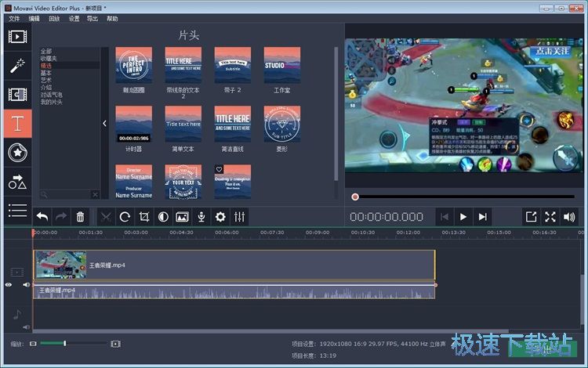Click the 00:03:00 mark on timeline ruler
Image resolution: width=588 pixels, height=368 pixels.
pos(136,233)
